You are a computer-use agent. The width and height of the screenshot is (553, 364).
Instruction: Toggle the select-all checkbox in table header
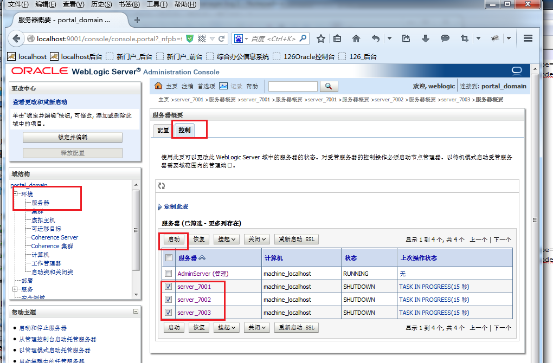[169, 257]
